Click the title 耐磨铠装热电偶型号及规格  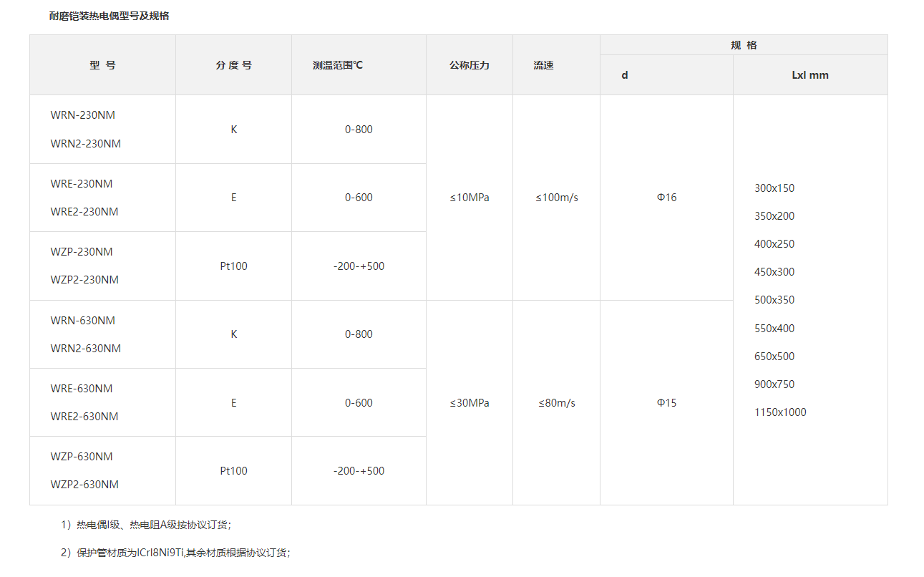point(109,16)
